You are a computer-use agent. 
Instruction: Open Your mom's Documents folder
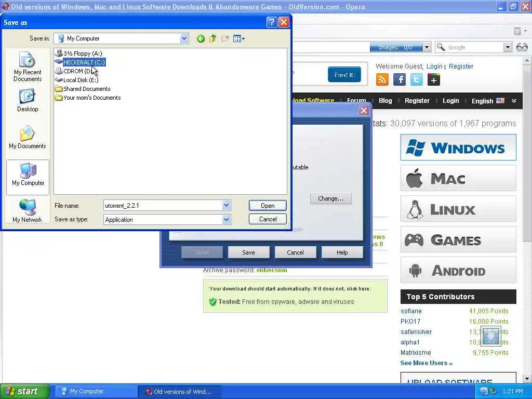[88, 97]
